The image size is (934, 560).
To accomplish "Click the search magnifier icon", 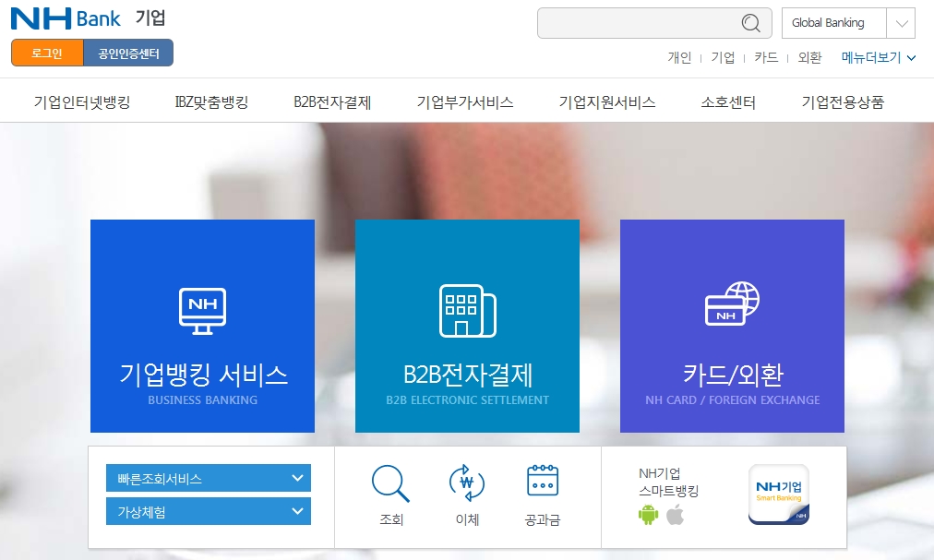I will pos(750,23).
